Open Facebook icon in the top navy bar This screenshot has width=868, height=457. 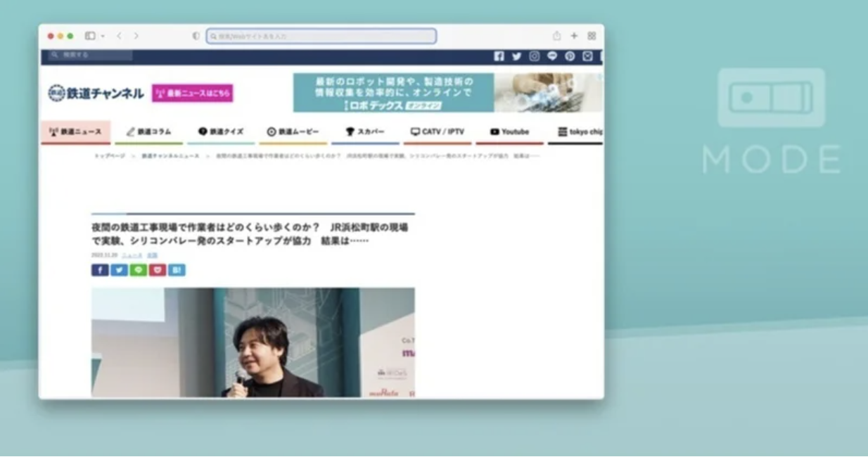(499, 56)
